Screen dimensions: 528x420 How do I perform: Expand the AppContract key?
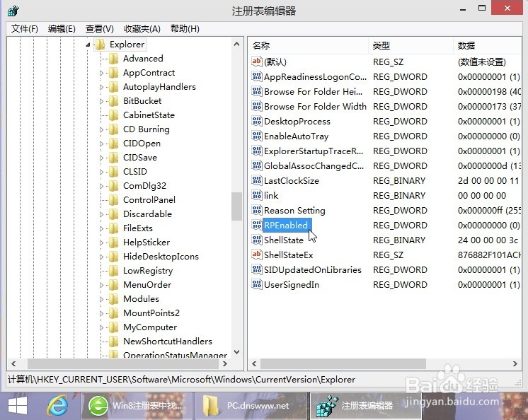[101, 73]
